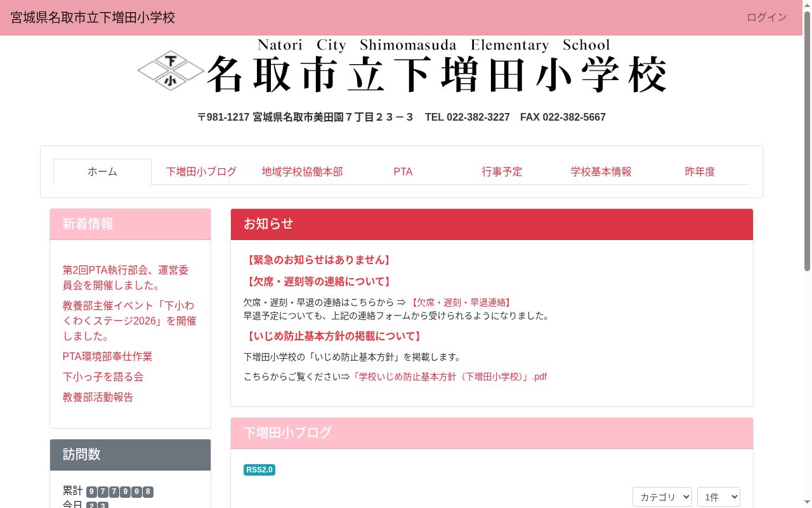Click the 訪問数 panel header
The image size is (812, 508).
(130, 455)
